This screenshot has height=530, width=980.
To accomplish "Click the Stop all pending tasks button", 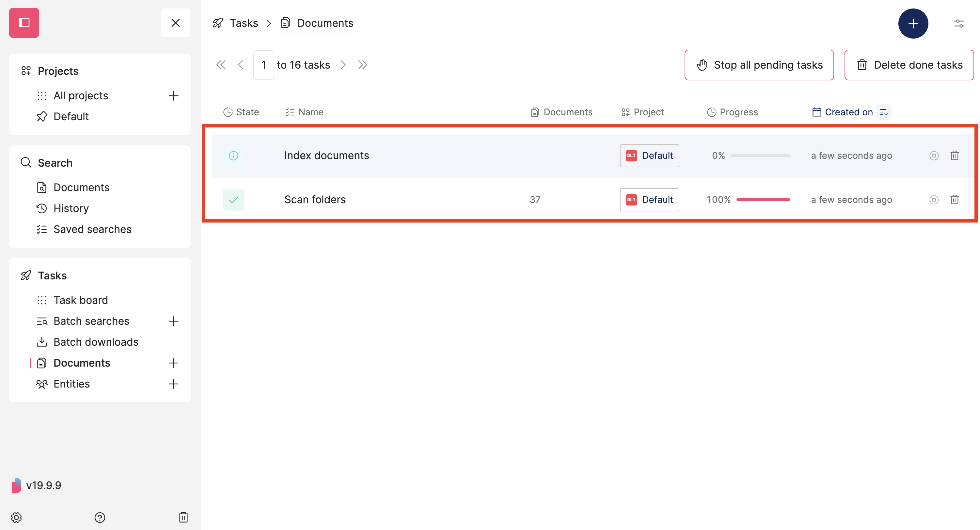I will click(759, 65).
